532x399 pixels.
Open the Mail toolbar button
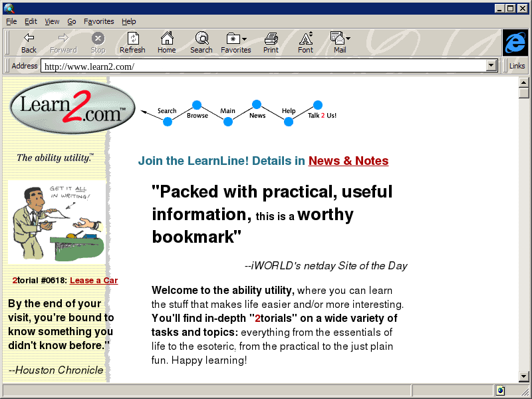pos(340,43)
